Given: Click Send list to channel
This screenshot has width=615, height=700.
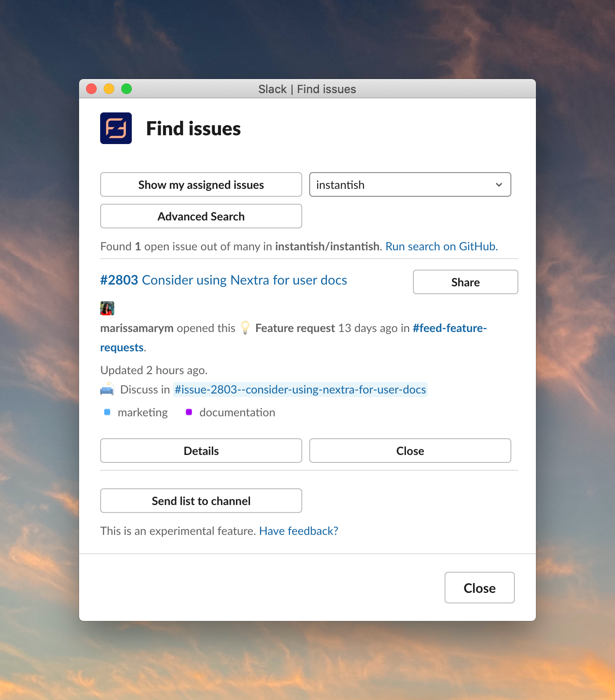Looking at the screenshot, I should pos(201,501).
